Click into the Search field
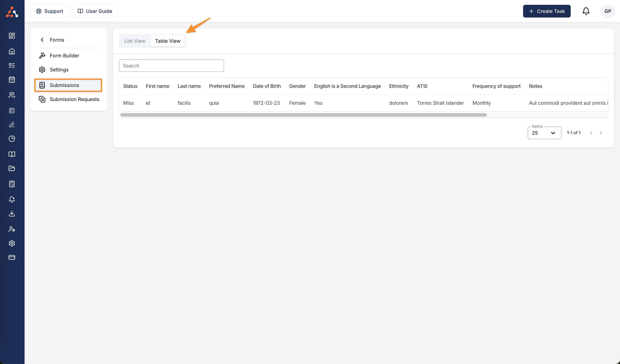 171,66
